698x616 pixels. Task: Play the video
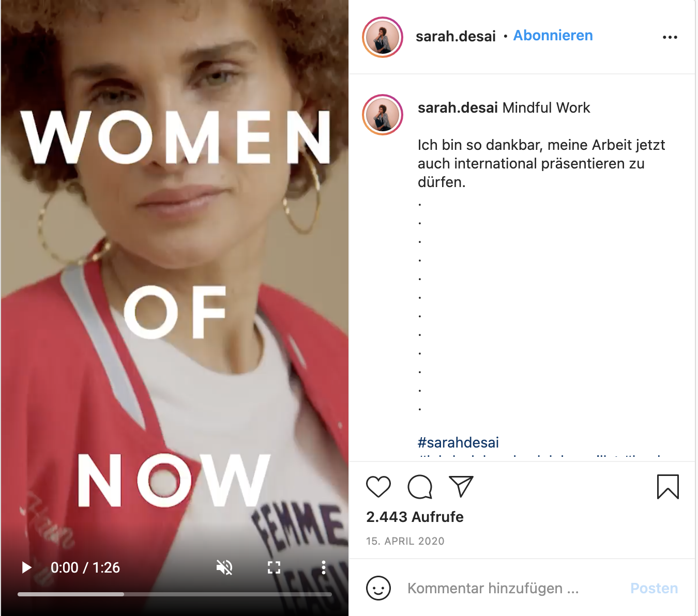click(x=26, y=567)
